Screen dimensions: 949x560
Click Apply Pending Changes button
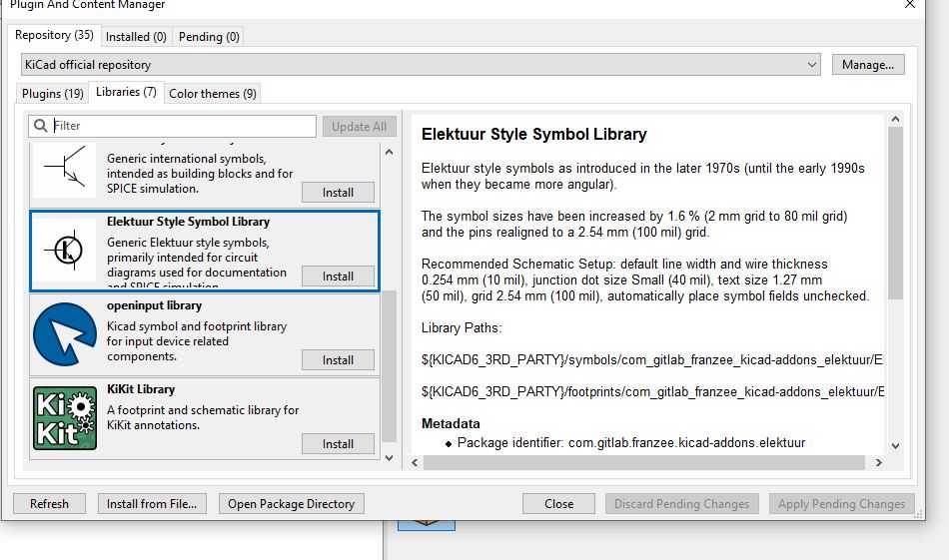tap(841, 504)
